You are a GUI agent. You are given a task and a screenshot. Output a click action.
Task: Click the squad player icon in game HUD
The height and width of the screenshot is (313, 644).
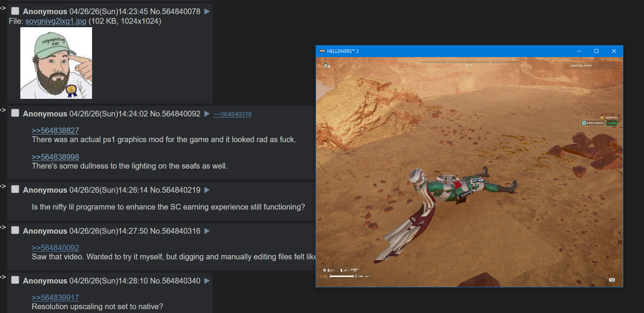pyautogui.click(x=326, y=65)
